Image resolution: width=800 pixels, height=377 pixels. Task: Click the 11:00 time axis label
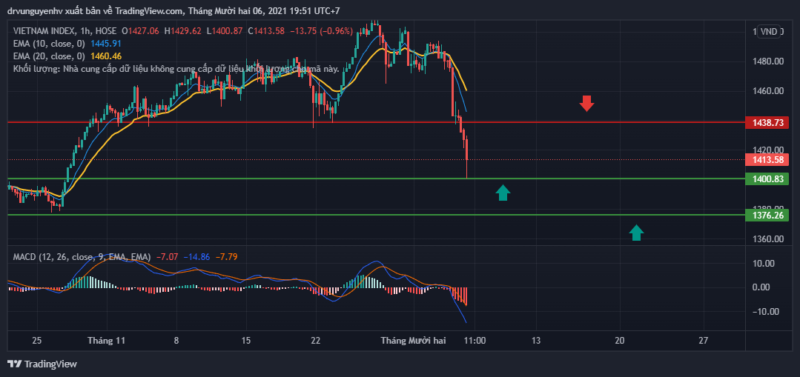(x=474, y=340)
